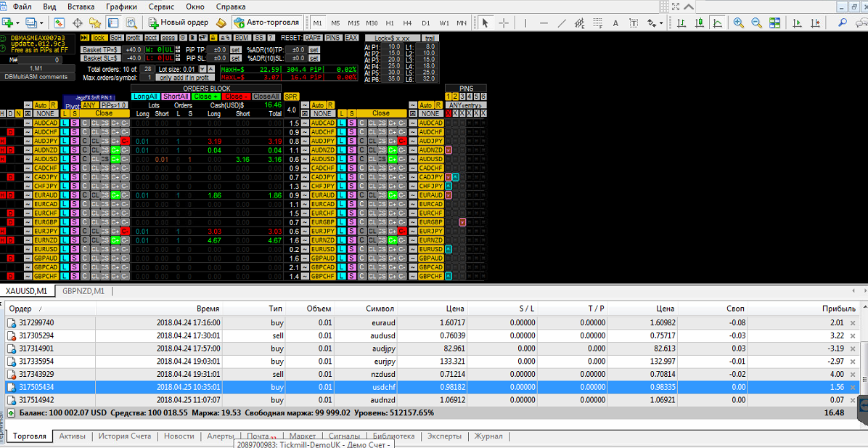Select the horizontal line drawing tool
This screenshot has height=448, width=868.
pos(544,23)
